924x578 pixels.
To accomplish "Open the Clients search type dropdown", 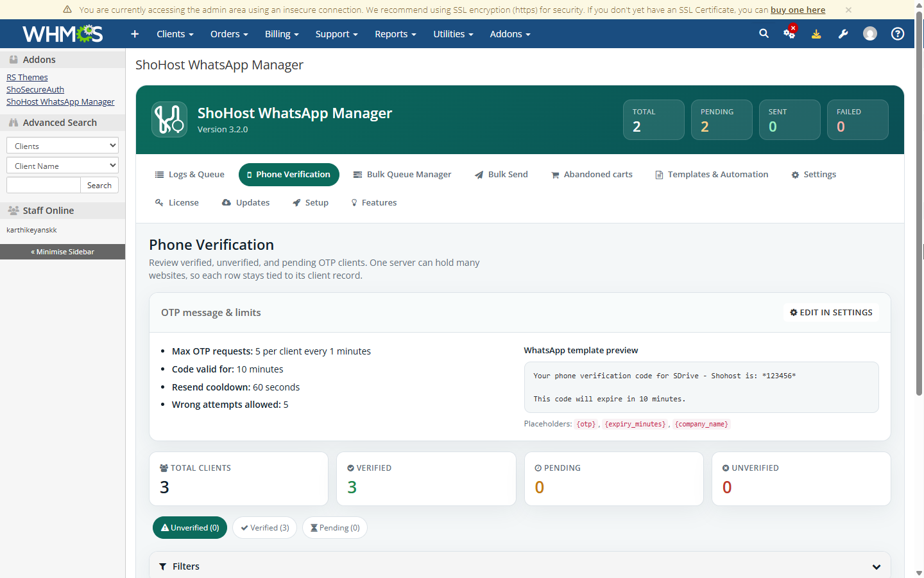I will click(62, 146).
